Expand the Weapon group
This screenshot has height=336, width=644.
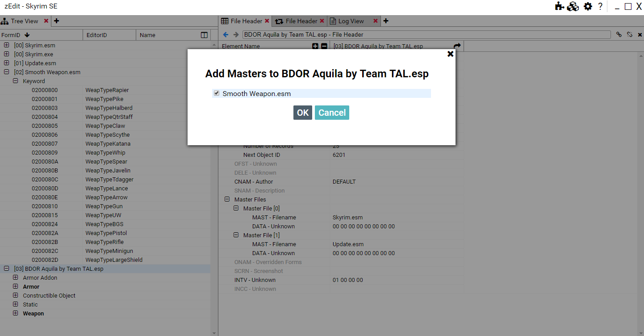tap(16, 313)
